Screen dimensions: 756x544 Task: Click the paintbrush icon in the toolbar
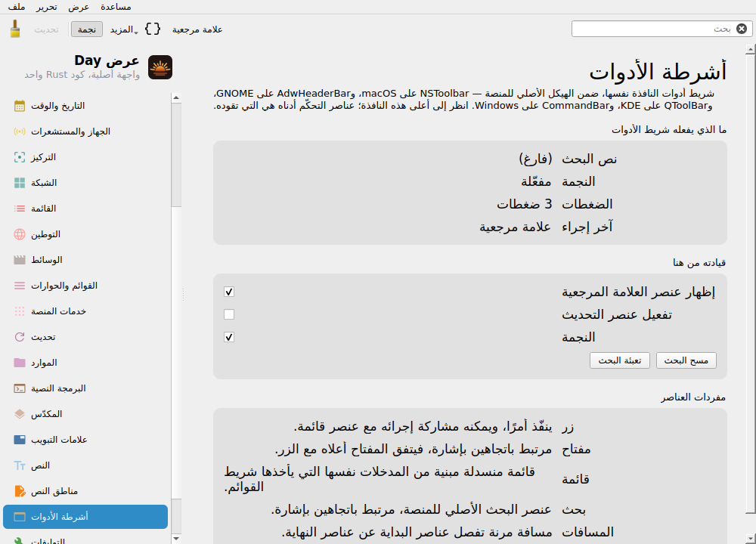pos(15,29)
